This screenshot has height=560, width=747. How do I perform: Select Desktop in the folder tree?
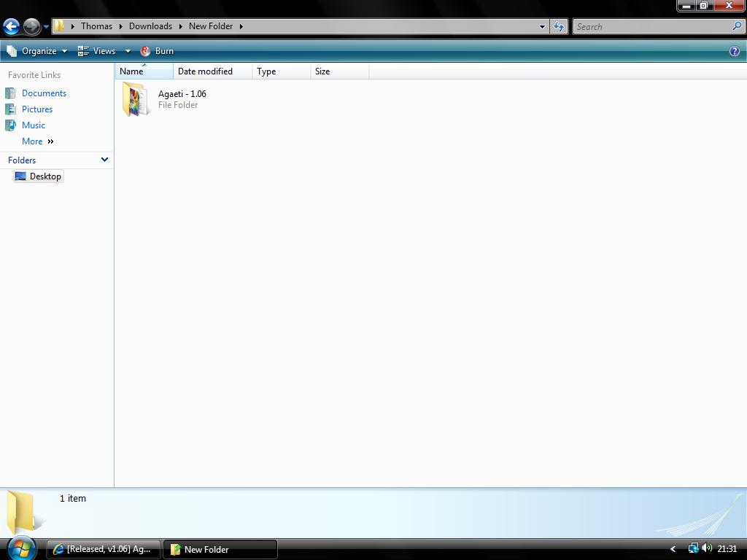point(45,176)
